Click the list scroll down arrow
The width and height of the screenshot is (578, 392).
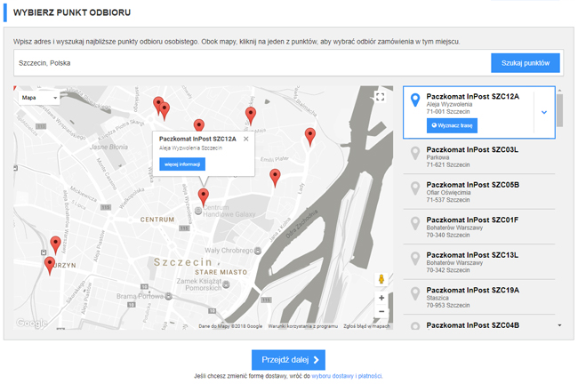tap(559, 325)
